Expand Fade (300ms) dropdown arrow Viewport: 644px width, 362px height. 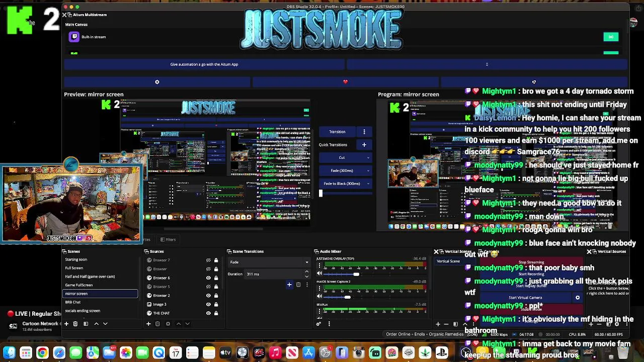(368, 171)
